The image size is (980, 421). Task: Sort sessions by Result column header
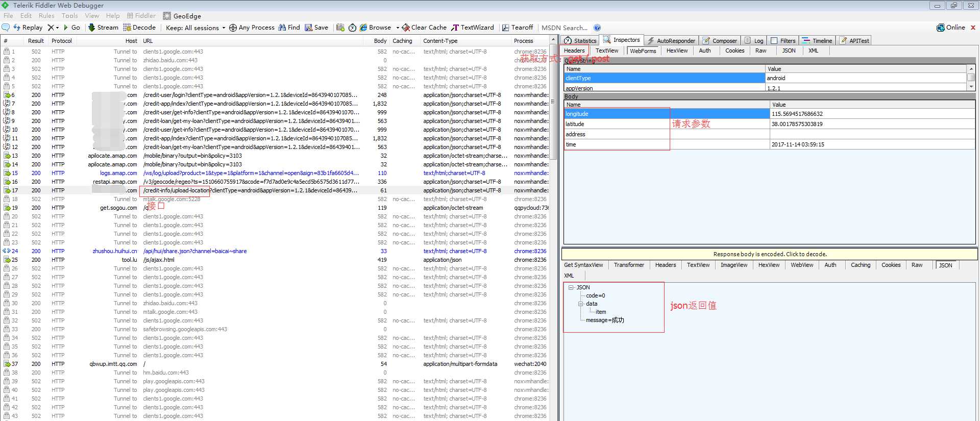pos(36,41)
